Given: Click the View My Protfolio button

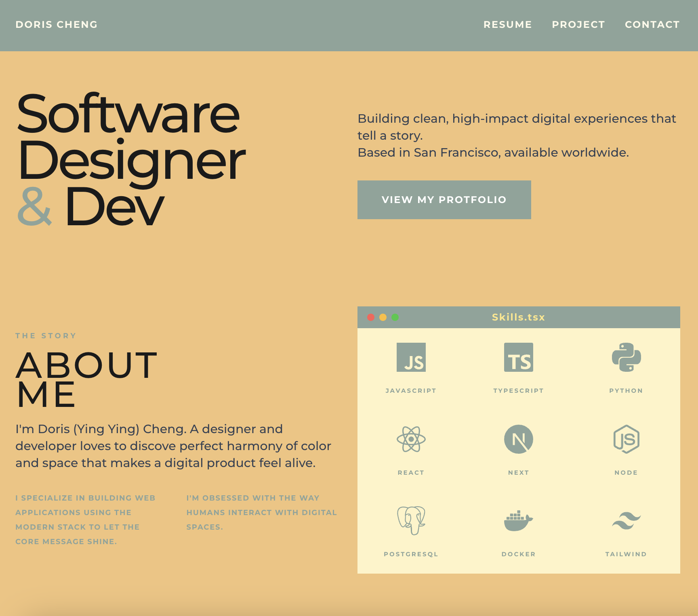Looking at the screenshot, I should point(444,200).
